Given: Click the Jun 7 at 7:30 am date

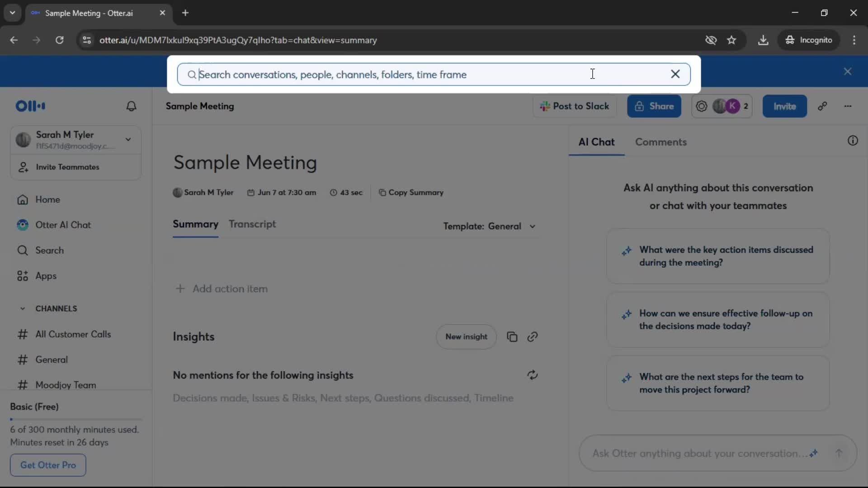Looking at the screenshot, I should (282, 192).
